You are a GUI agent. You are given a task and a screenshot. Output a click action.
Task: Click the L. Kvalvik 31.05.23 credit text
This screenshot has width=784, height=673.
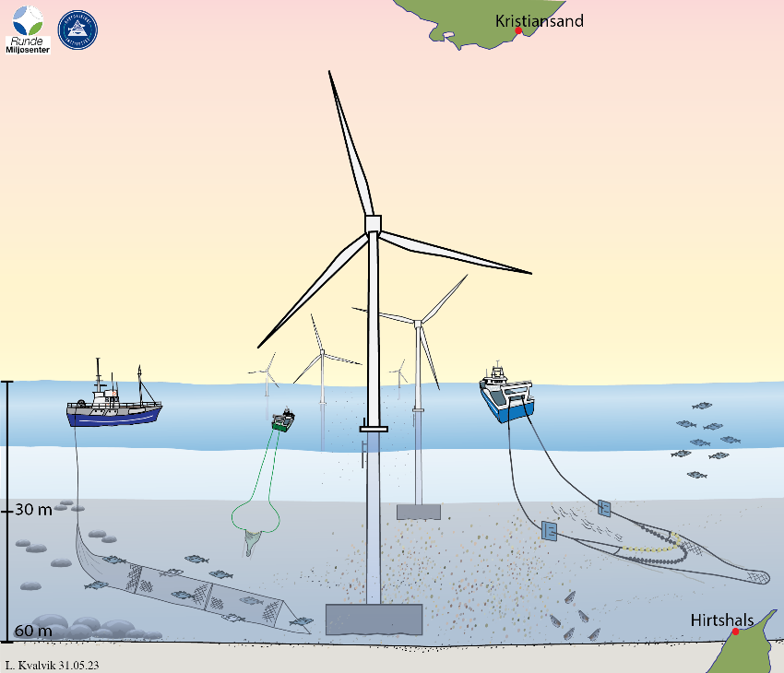51,665
